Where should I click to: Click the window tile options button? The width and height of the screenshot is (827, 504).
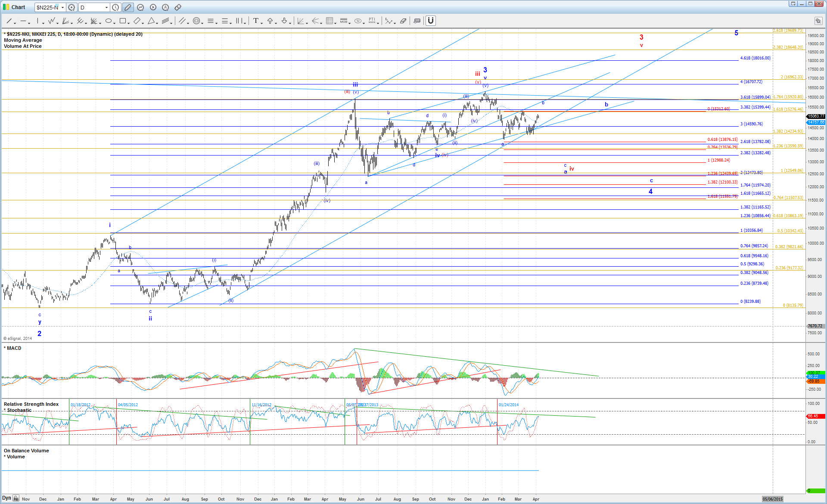click(x=793, y=4)
